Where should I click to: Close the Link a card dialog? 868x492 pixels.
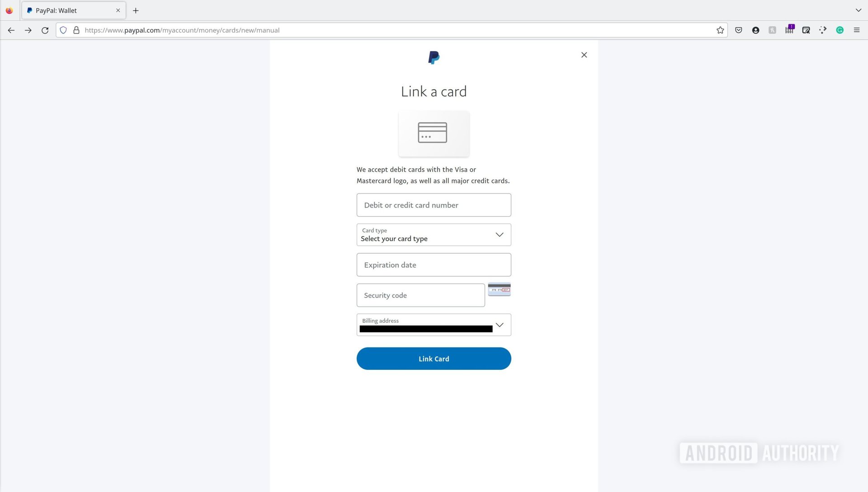(x=584, y=55)
